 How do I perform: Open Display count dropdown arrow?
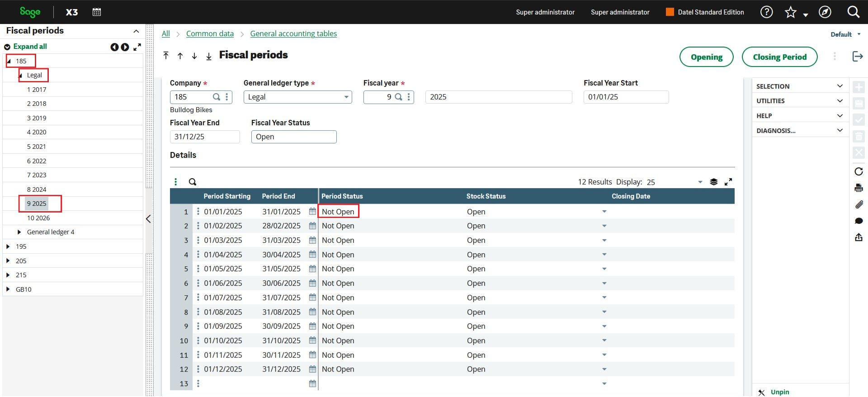pos(700,182)
